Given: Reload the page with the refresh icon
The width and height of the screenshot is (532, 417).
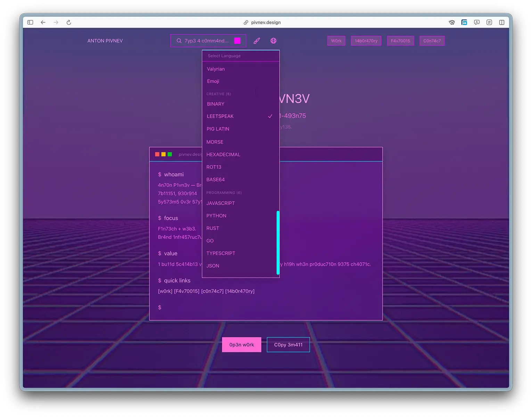Looking at the screenshot, I should [x=69, y=22].
